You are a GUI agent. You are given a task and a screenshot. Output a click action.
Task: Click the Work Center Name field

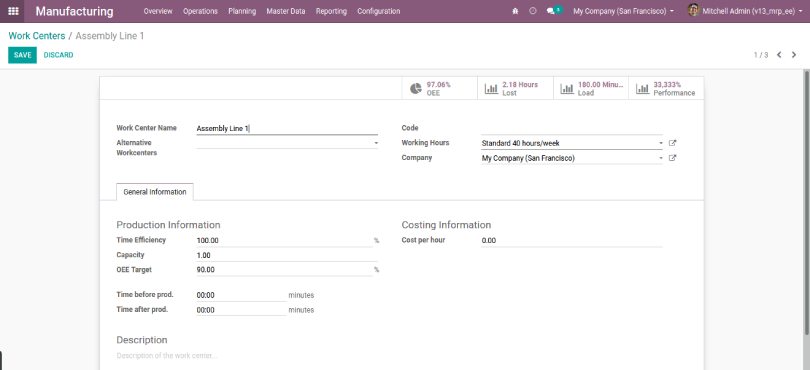tap(287, 129)
